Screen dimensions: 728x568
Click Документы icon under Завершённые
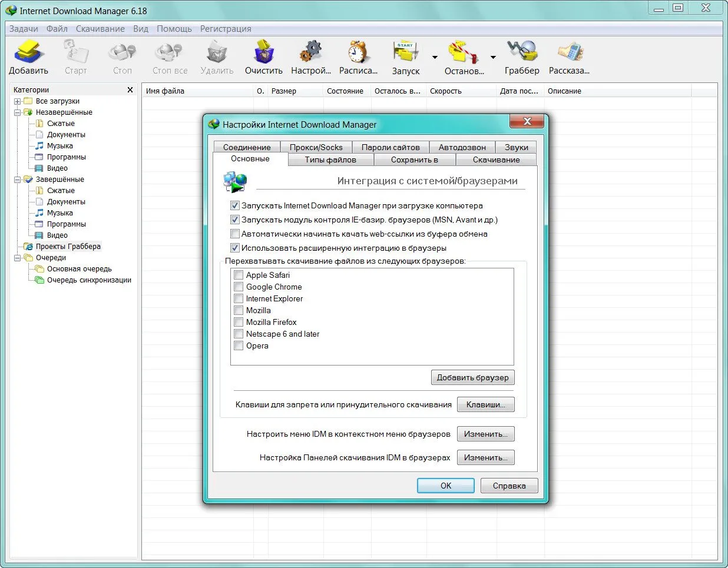(39, 202)
